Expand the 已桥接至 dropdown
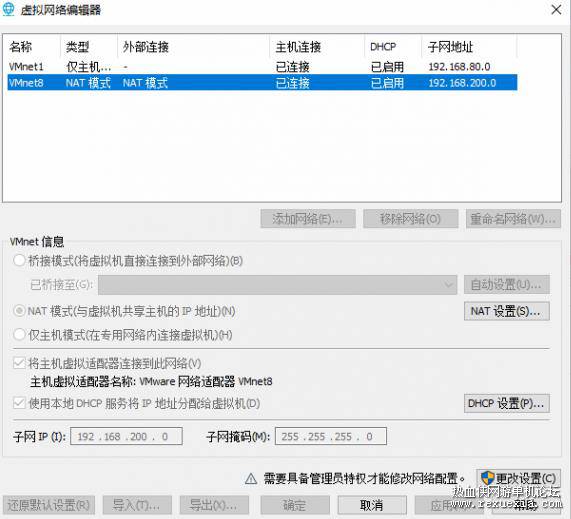The image size is (571, 519). pyautogui.click(x=277, y=284)
